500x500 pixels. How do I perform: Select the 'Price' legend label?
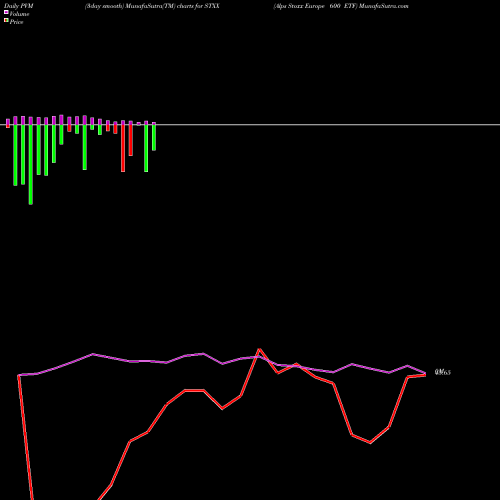pyautogui.click(x=16, y=22)
